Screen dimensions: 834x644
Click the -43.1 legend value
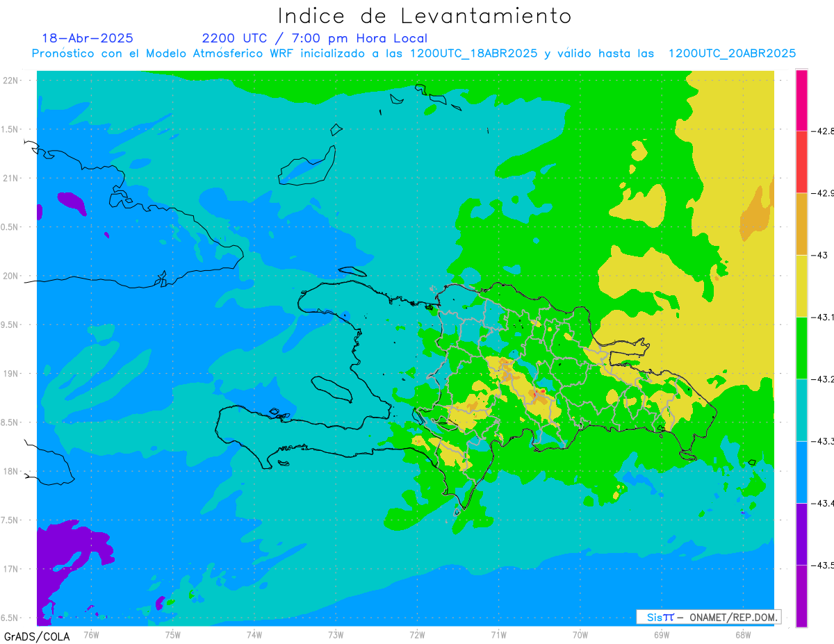[822, 317]
